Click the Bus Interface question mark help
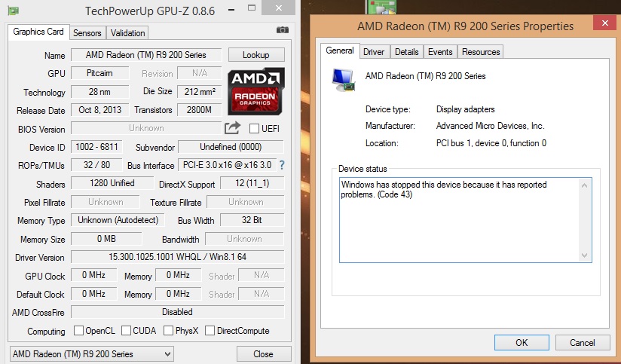 [282, 165]
